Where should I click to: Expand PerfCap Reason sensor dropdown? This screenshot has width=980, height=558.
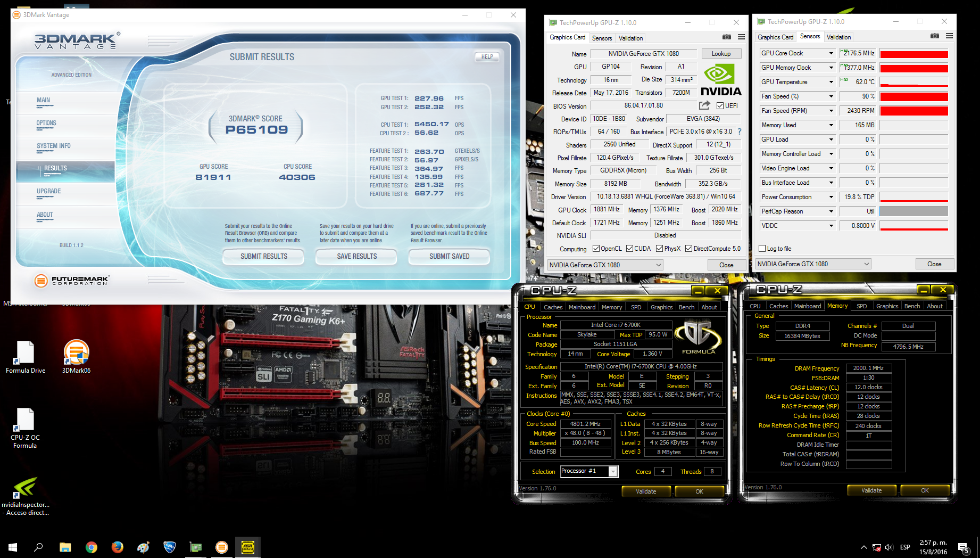[831, 211]
